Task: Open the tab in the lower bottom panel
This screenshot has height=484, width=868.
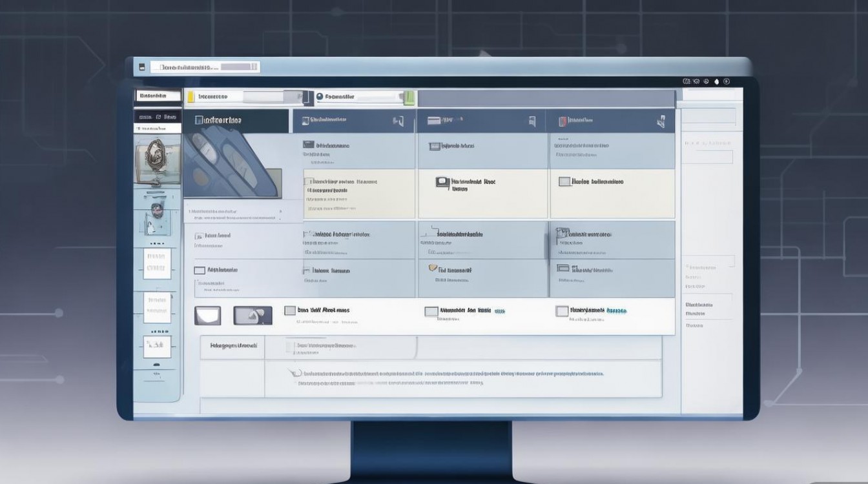Action: point(233,347)
